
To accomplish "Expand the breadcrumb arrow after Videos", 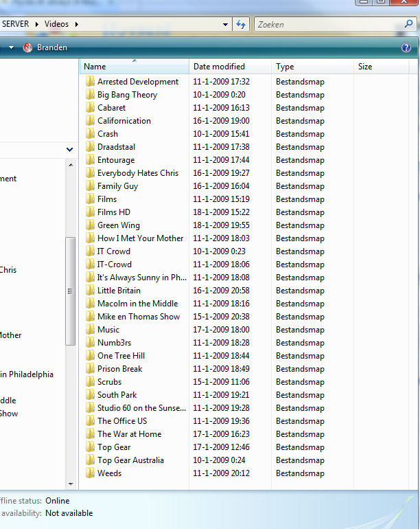I will pos(77,24).
